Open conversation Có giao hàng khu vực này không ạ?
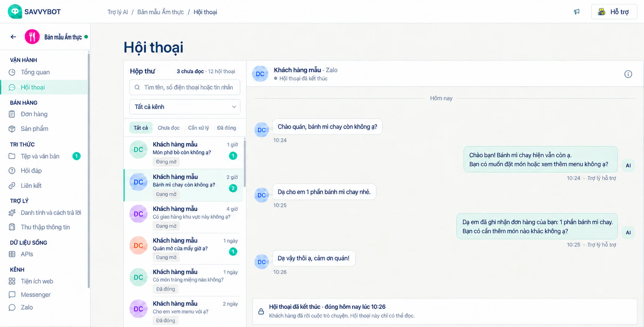 click(x=184, y=217)
